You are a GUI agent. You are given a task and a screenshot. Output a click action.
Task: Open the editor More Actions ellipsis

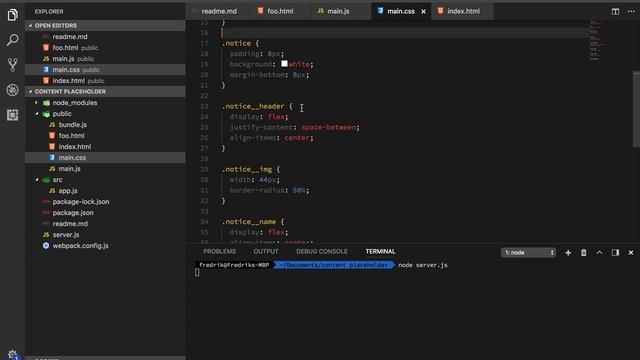click(631, 11)
